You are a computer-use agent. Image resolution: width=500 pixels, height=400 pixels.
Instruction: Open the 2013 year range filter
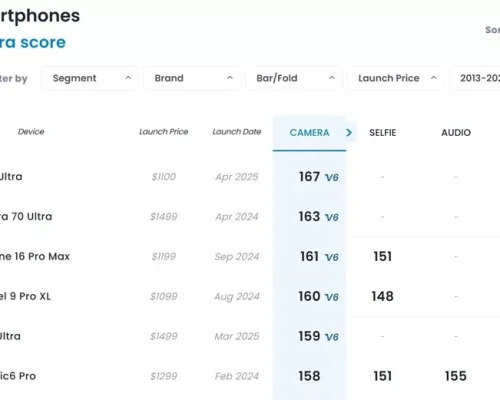(476, 78)
